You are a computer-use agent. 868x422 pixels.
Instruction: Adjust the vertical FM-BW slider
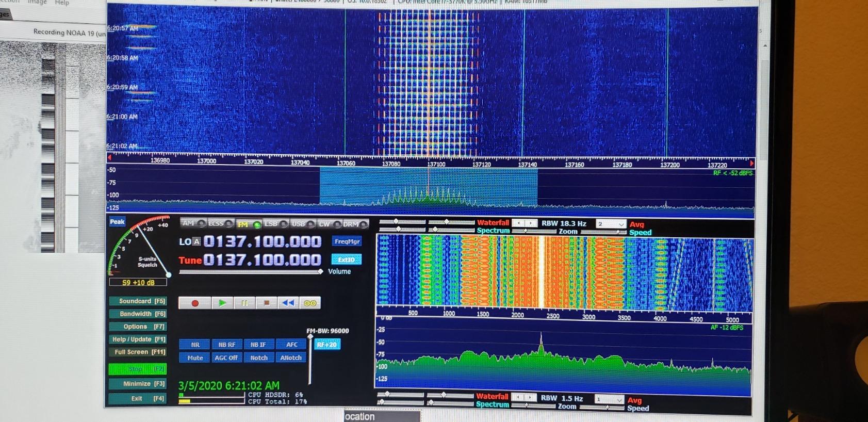[310, 337]
